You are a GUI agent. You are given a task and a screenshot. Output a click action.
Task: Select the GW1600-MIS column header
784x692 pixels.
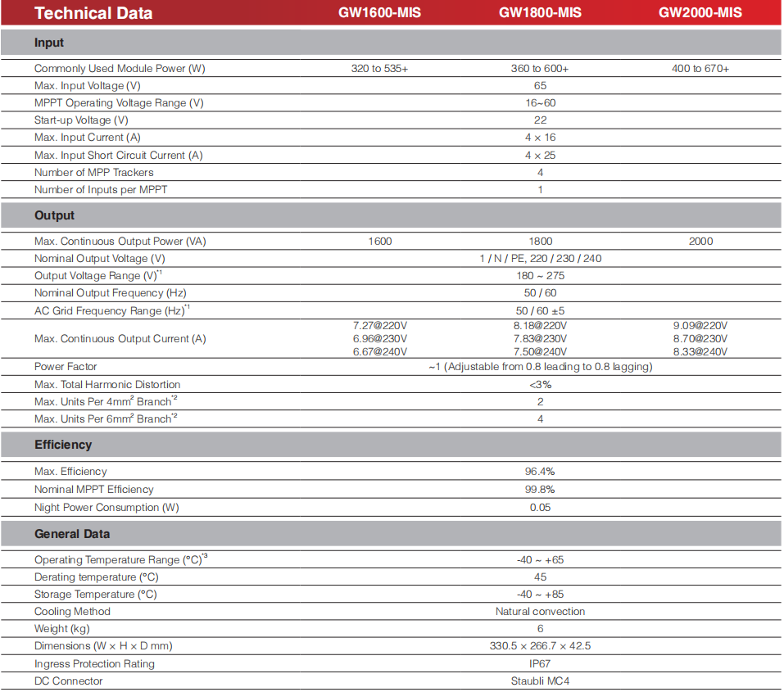(379, 12)
